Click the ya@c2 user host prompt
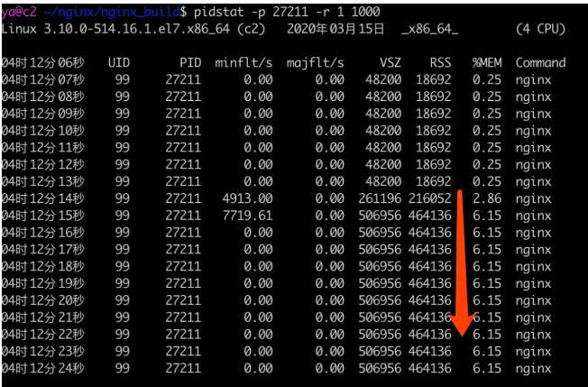Image resolution: width=588 pixels, height=387 pixels. (x=19, y=13)
